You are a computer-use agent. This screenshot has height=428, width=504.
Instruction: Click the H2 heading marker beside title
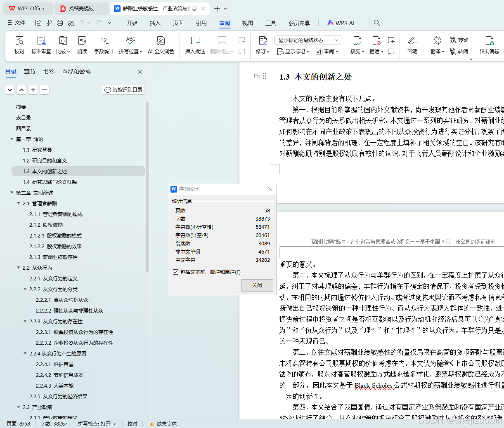257,76
